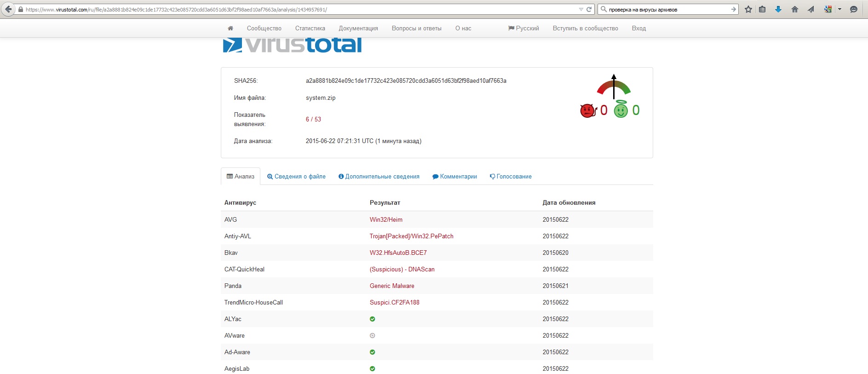The width and height of the screenshot is (868, 374).
Task: Click the Antiy-AVL antivirus name
Action: pos(238,236)
